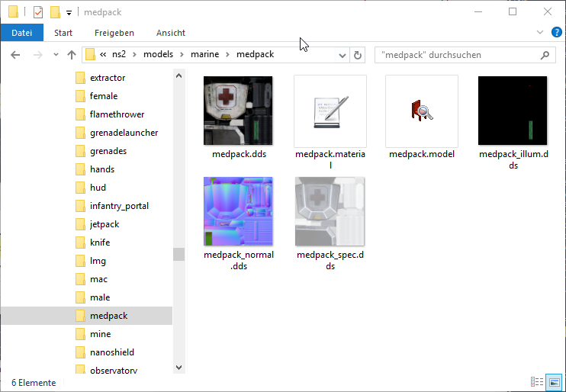Viewport: 566px width, 392px height.
Task: Show hidden breadcrumb path with double chevron
Action: pyautogui.click(x=103, y=54)
